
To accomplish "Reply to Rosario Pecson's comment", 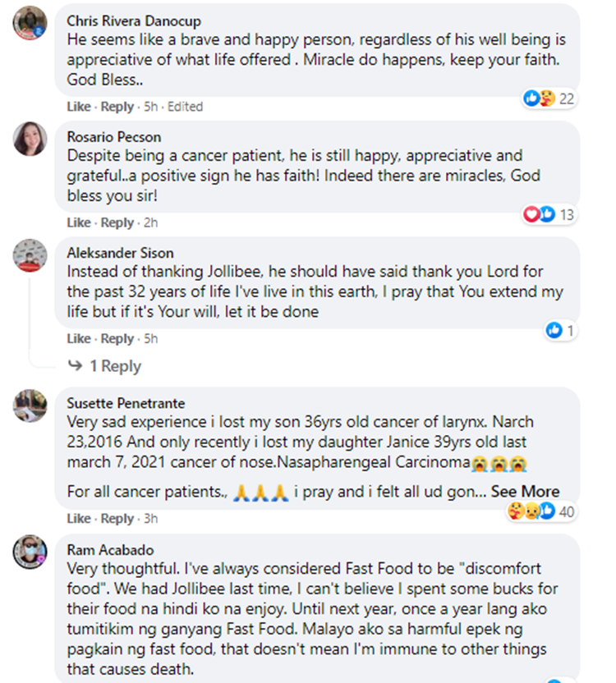I will click(x=117, y=222).
